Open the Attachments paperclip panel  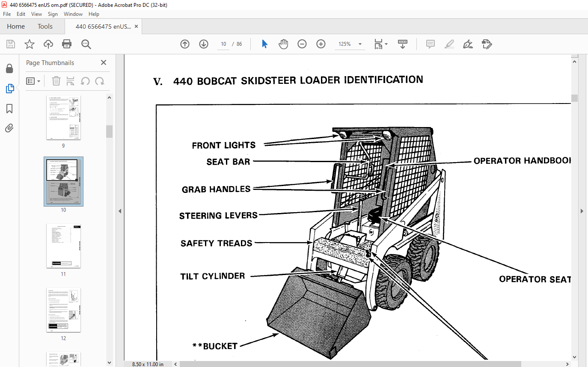pyautogui.click(x=9, y=128)
